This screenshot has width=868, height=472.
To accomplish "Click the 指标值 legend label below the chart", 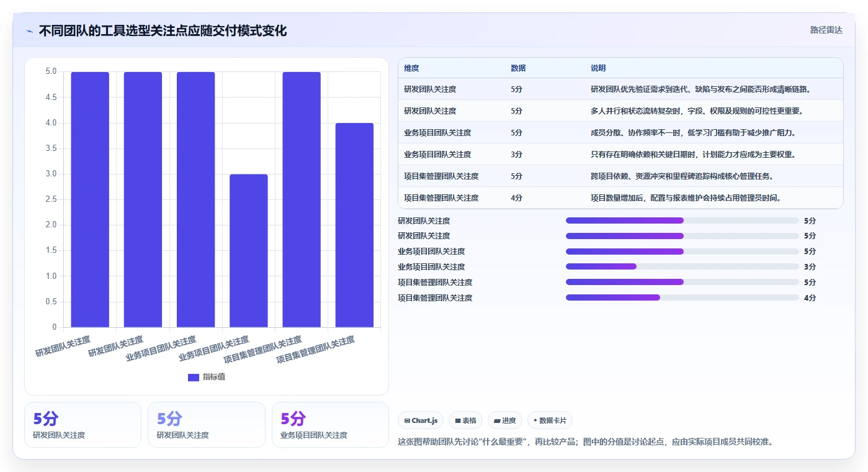I will [x=214, y=378].
